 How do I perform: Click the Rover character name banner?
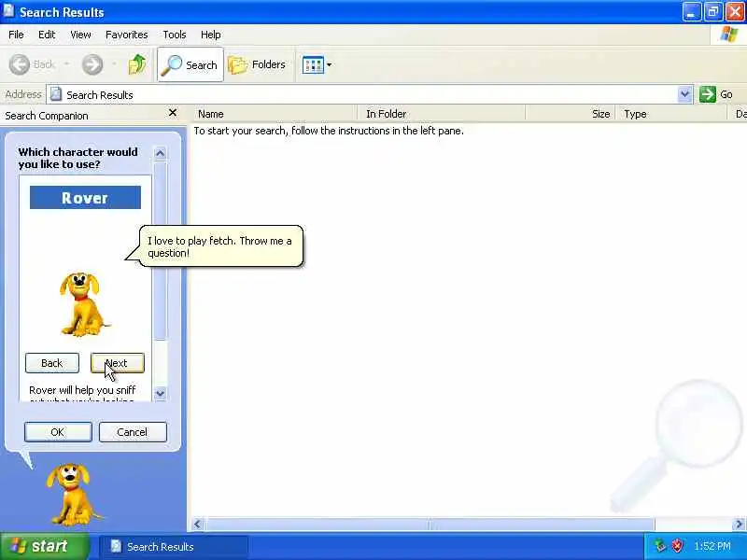click(x=85, y=198)
